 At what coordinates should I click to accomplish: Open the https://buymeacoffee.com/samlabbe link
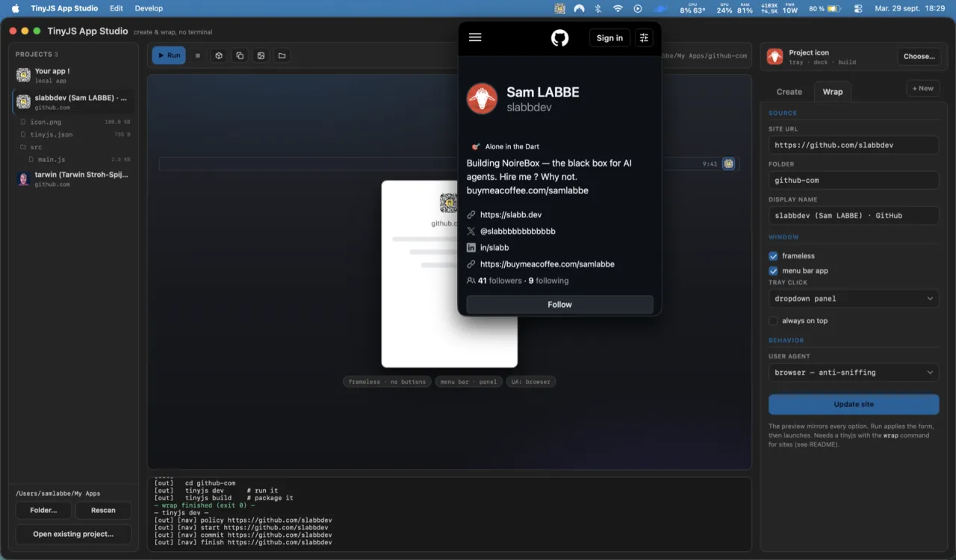(547, 264)
